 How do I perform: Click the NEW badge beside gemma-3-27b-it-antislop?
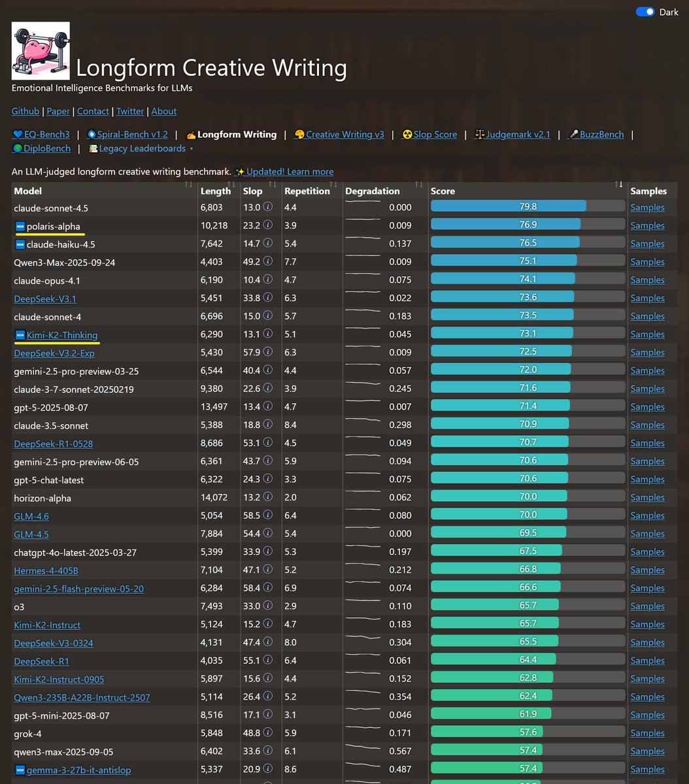coord(20,770)
